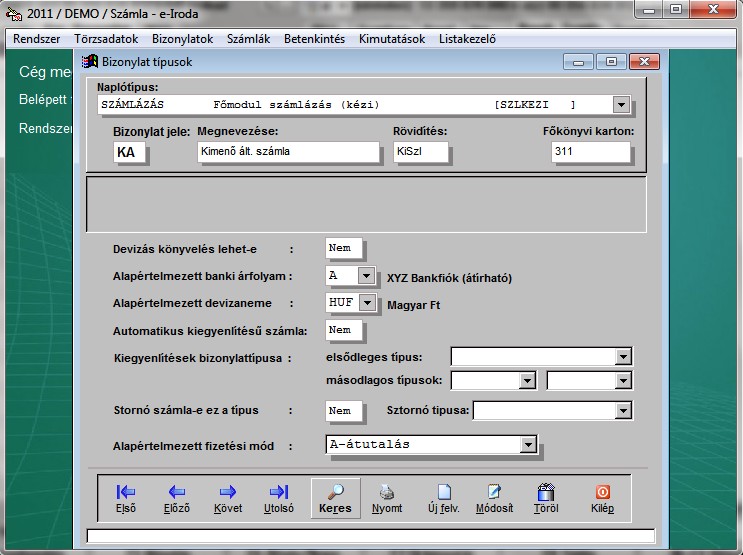Expand the Naplótípus dropdown
This screenshot has height=555, width=743.
pos(621,105)
